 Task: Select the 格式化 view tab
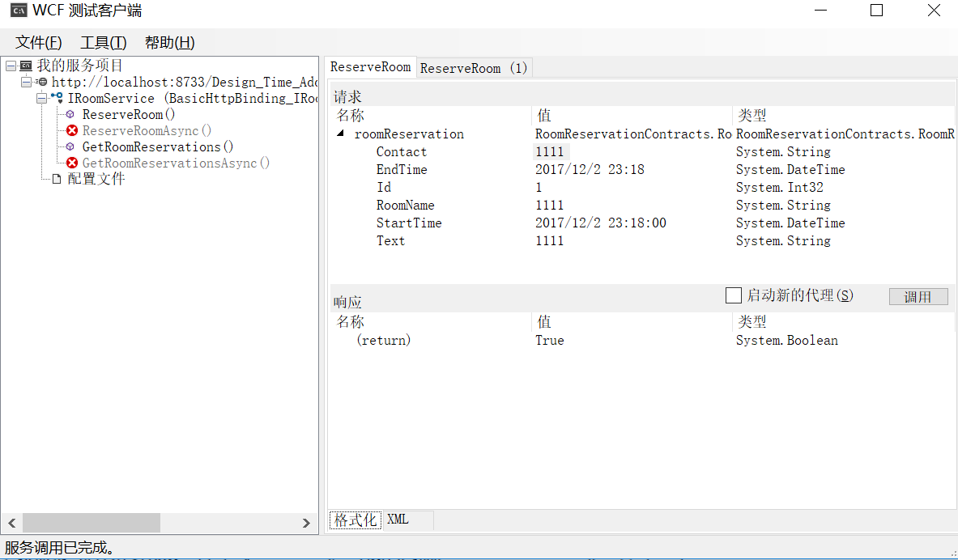coord(356,520)
